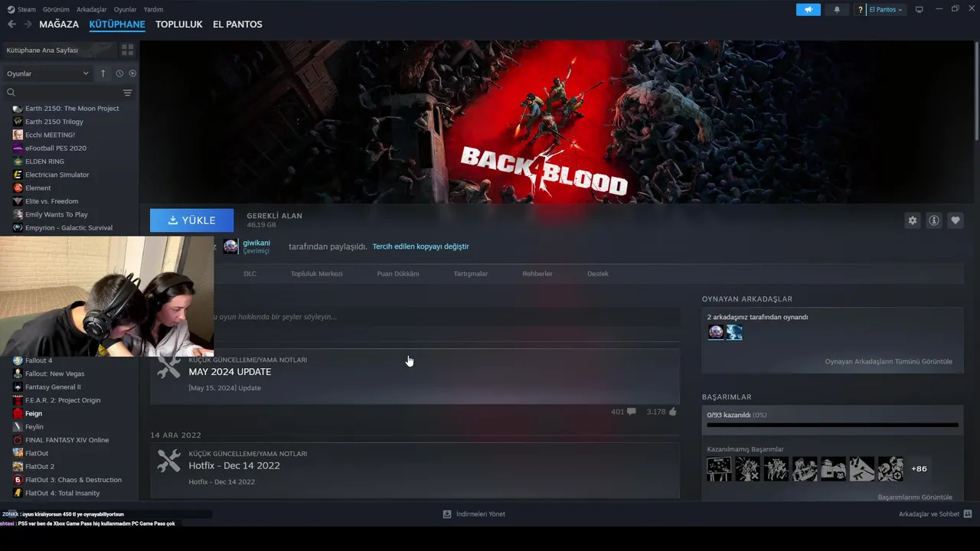Switch to Big Picture display mode
The width and height of the screenshot is (980, 551).
(x=920, y=9)
